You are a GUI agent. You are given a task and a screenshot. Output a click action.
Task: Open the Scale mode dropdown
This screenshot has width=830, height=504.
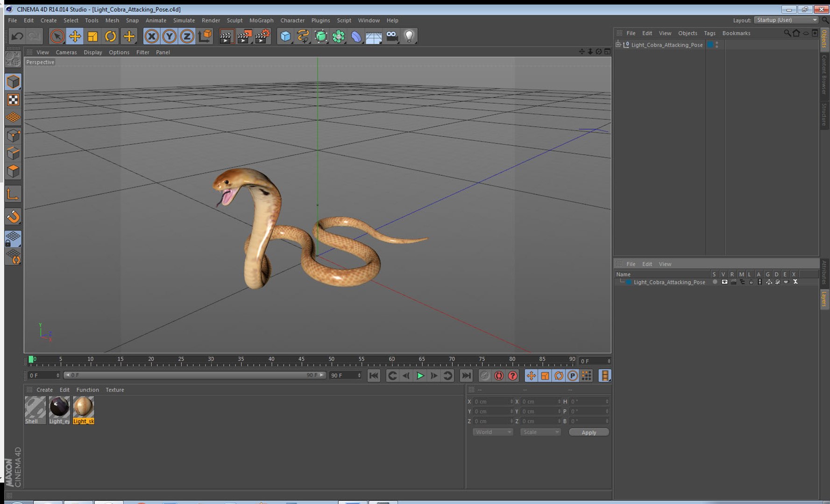[x=540, y=432]
